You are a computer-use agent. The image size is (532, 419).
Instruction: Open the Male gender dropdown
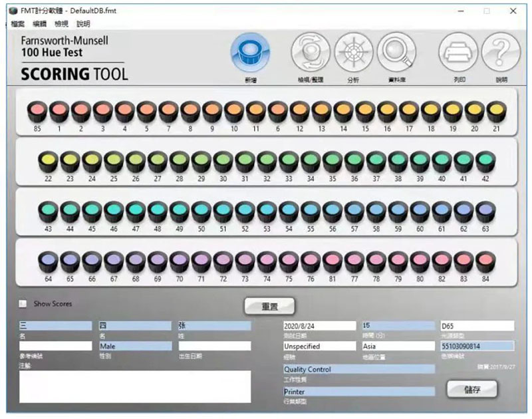[134, 347]
